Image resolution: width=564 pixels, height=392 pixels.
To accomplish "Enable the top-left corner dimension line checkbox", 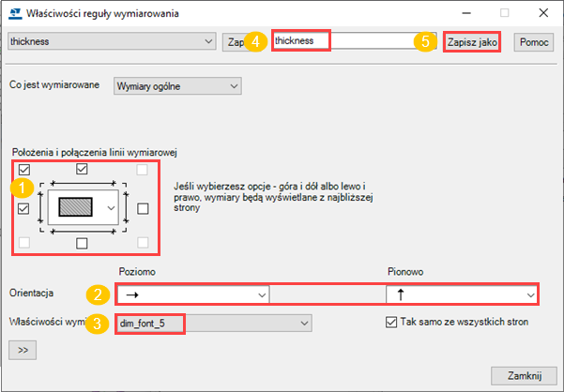I will tap(24, 169).
